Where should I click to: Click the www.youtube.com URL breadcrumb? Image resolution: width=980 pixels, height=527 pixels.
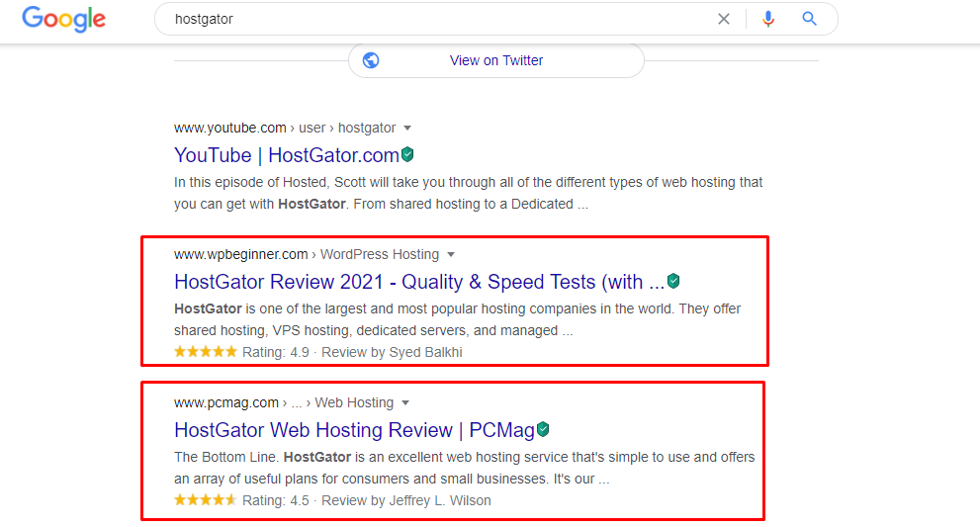(x=229, y=128)
